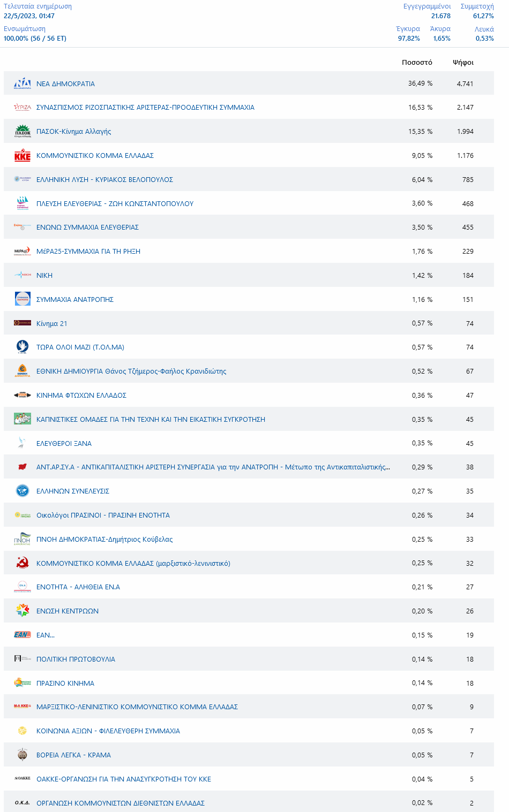Click the Ψήφοι column header
Image resolution: width=509 pixels, height=812 pixels.
click(463, 63)
